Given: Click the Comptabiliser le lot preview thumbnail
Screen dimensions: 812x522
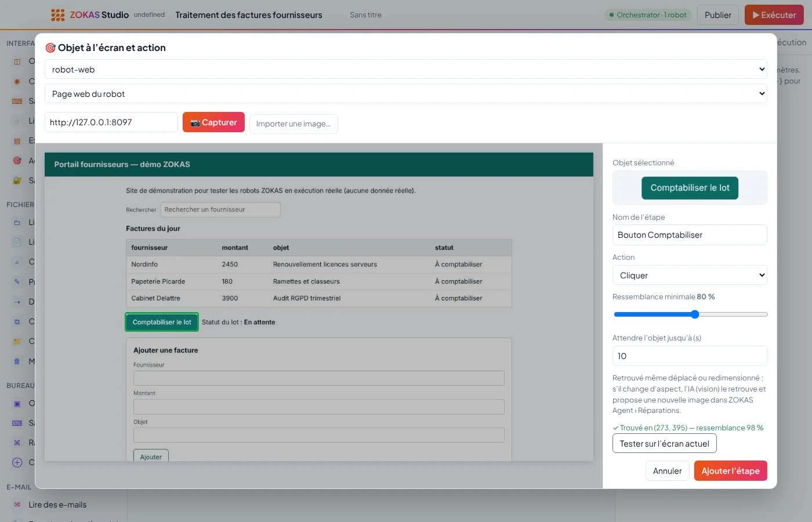Looking at the screenshot, I should click(x=690, y=188).
